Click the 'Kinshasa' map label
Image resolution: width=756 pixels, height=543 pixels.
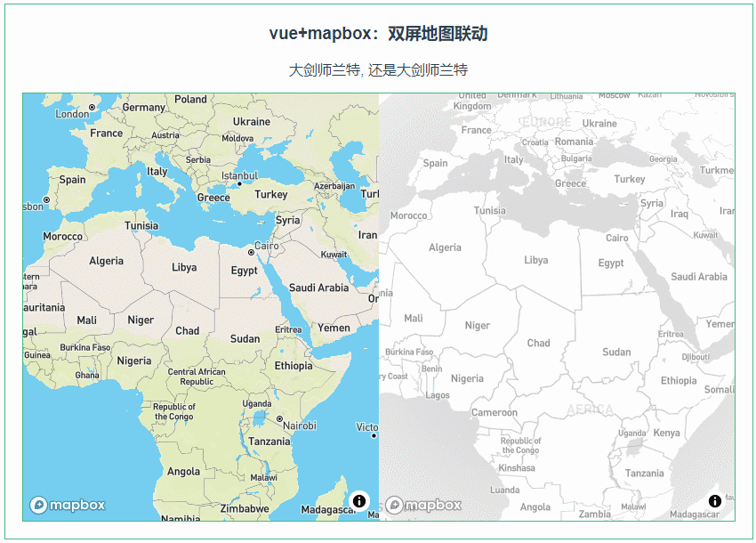tap(517, 468)
